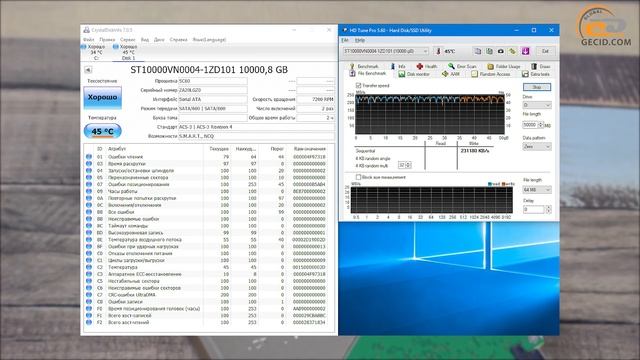Click the Порог column header in the SMART table
The width and height of the screenshot is (640, 360).
pos(277,149)
